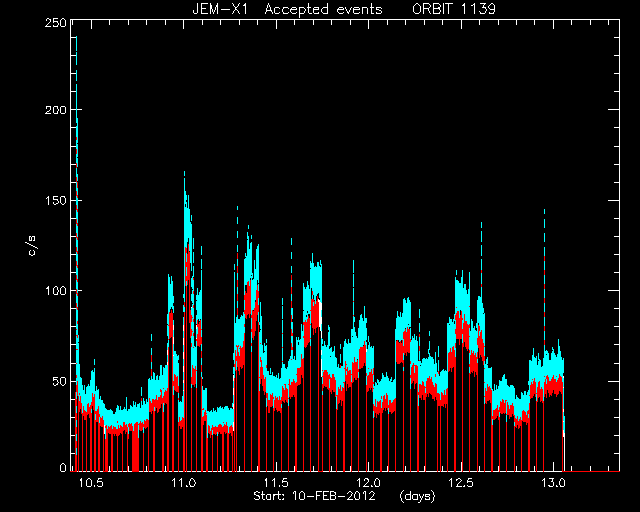Click the 0 y-axis tick label

tap(63, 468)
